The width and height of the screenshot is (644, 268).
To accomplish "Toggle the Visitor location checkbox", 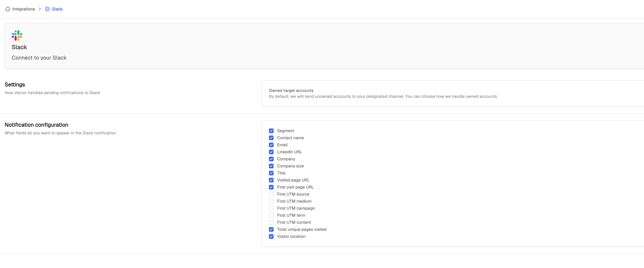I will coord(271,236).
